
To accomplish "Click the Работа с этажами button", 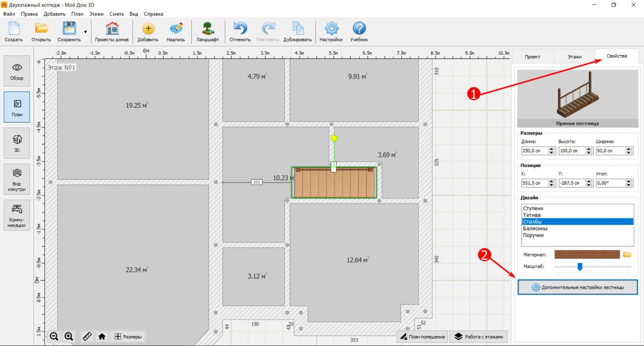I will (x=479, y=337).
